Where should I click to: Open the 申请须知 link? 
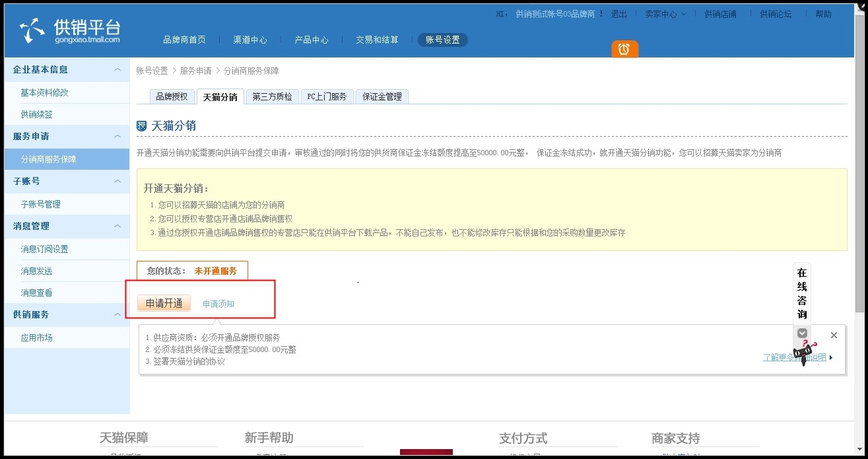[x=218, y=304]
